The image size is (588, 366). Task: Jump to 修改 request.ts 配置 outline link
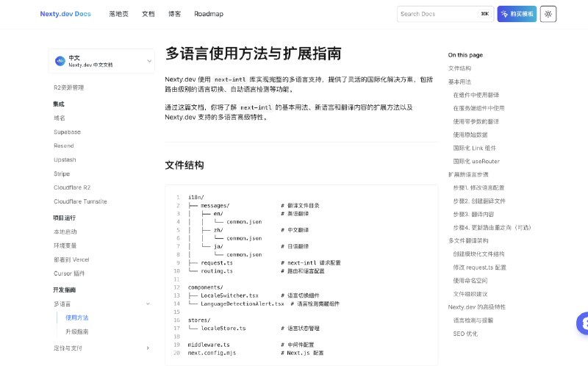click(479, 268)
